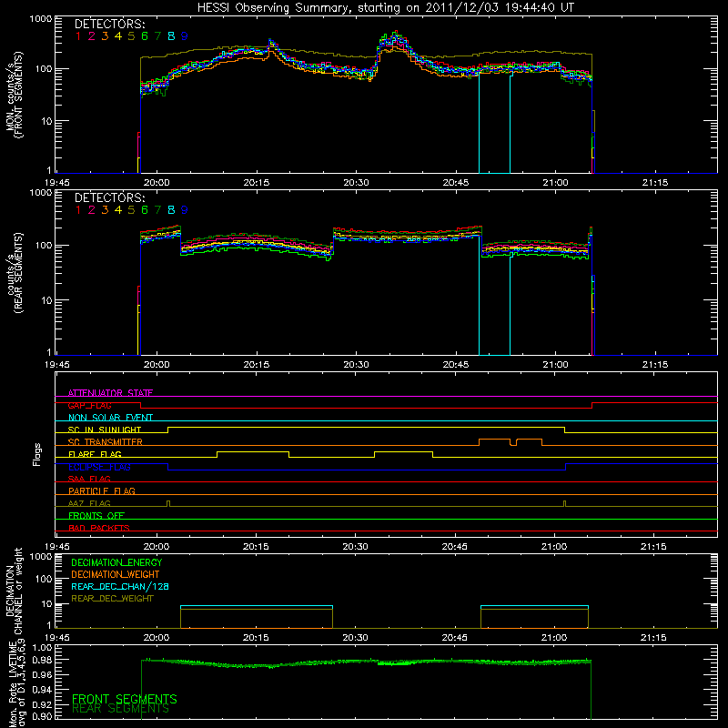The width and height of the screenshot is (728, 728).
Task: Click the 10 tick label on the rear segments axis
Action: point(46,300)
